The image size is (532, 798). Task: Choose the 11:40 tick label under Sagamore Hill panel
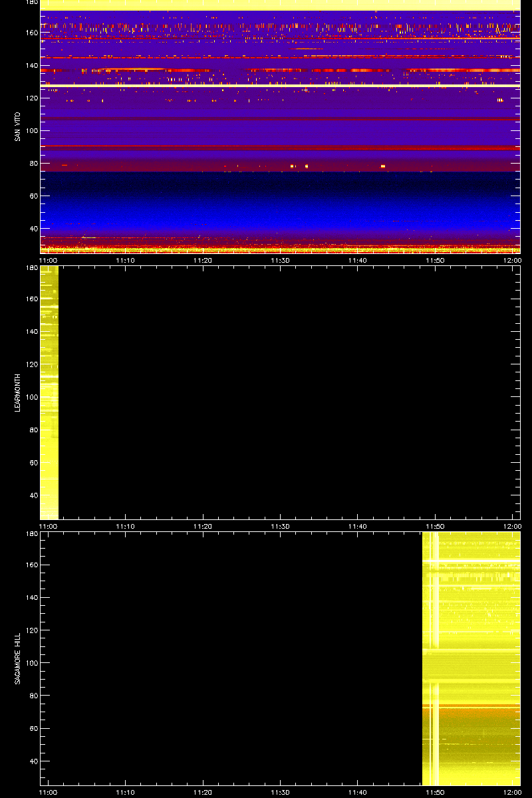click(358, 792)
